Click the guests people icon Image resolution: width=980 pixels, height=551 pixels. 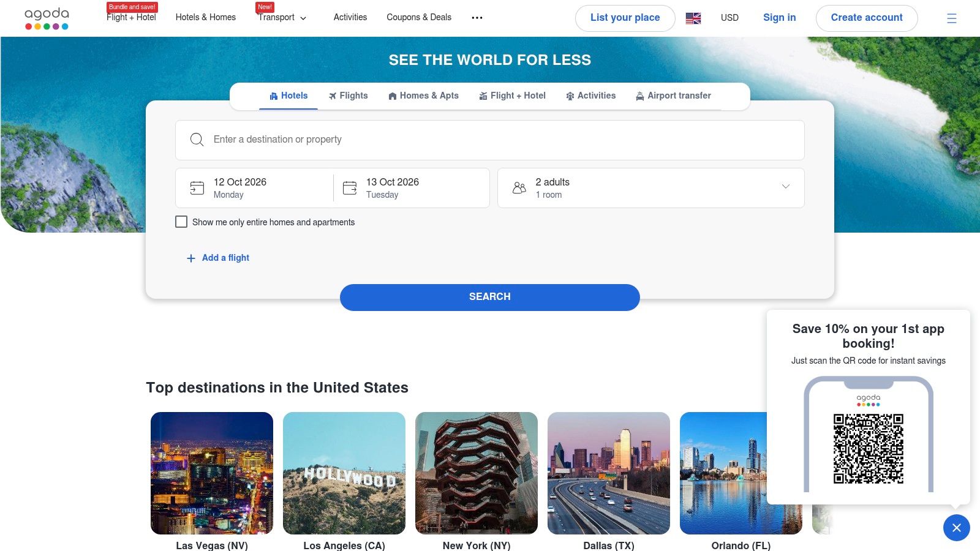[x=519, y=188]
